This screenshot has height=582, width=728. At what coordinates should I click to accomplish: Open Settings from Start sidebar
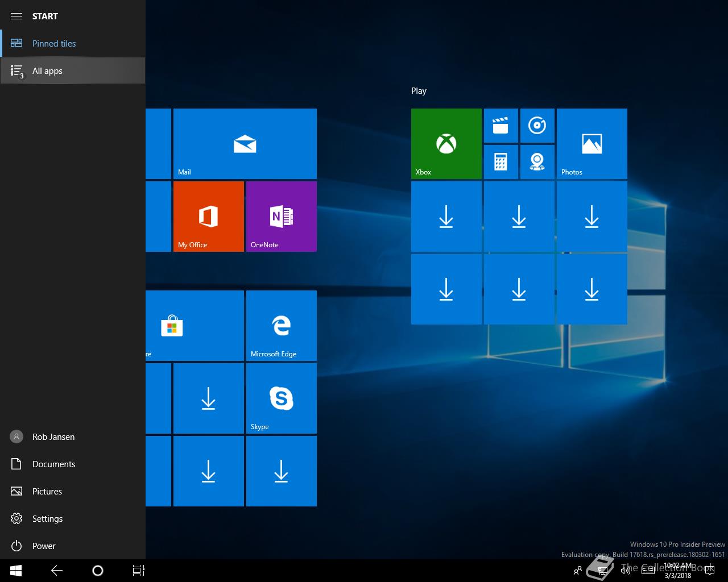tap(73, 518)
